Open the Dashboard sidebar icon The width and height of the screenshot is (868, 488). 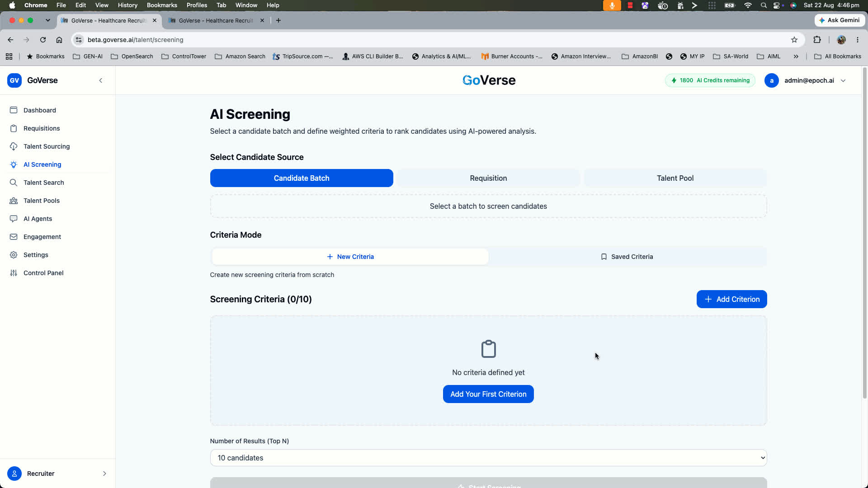[x=14, y=110]
